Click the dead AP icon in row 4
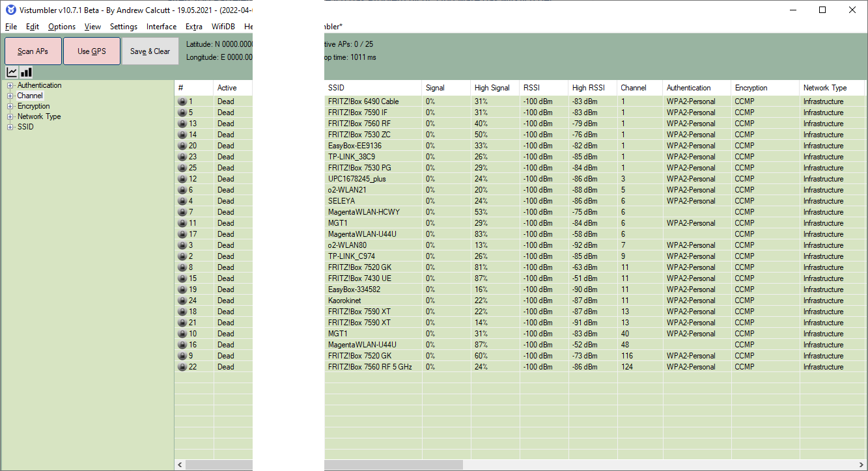This screenshot has width=868, height=471. pyautogui.click(x=182, y=201)
